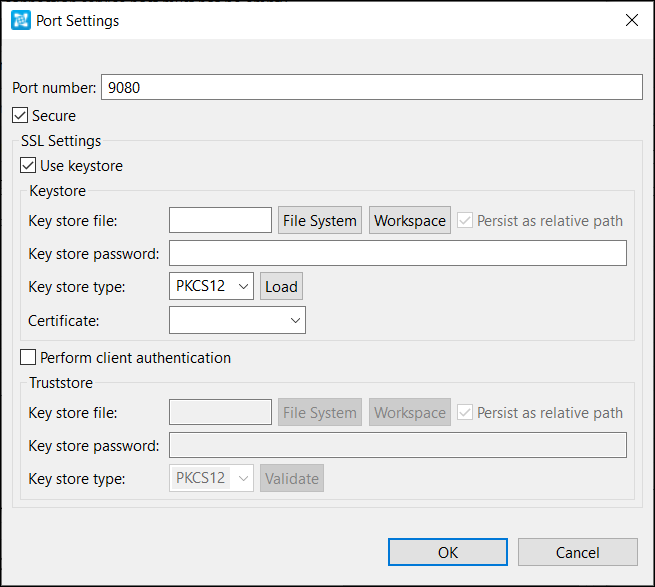655x587 pixels.
Task: Click the Cancel button
Action: coord(578,552)
